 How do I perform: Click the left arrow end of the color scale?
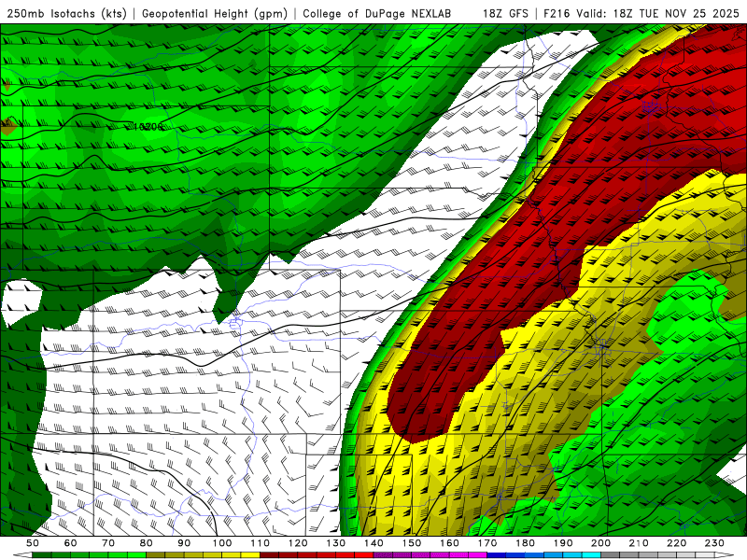pos(22,555)
